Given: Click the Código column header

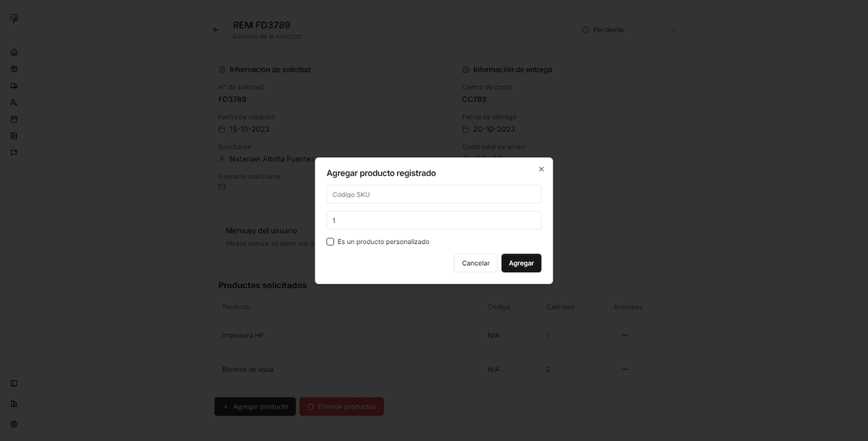Looking at the screenshot, I should click(x=499, y=307).
